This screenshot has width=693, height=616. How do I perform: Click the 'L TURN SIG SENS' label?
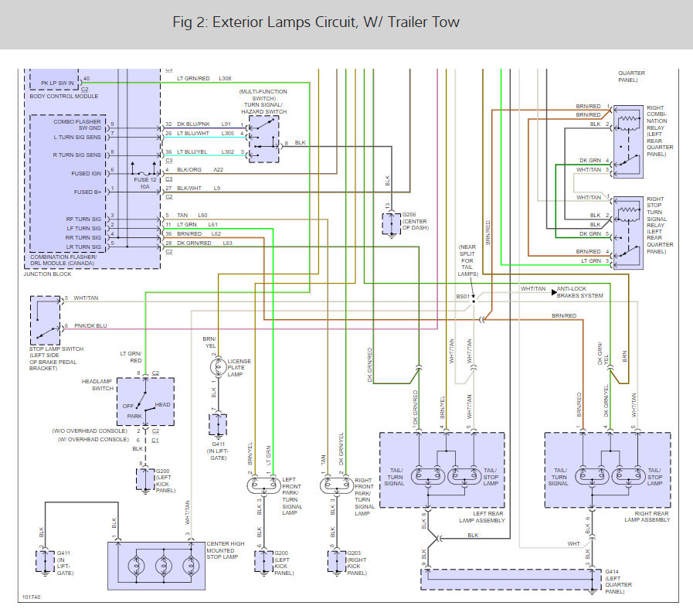pos(77,137)
